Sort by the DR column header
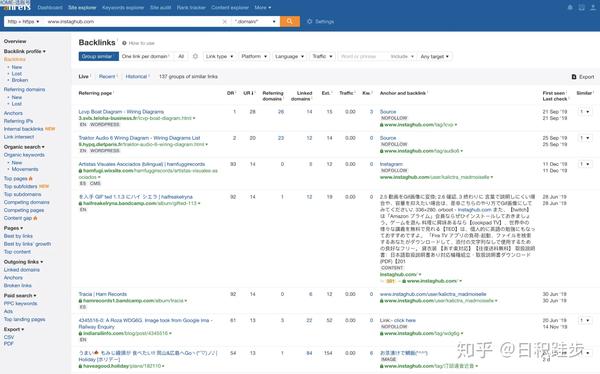The width and height of the screenshot is (600, 374). [x=231, y=93]
